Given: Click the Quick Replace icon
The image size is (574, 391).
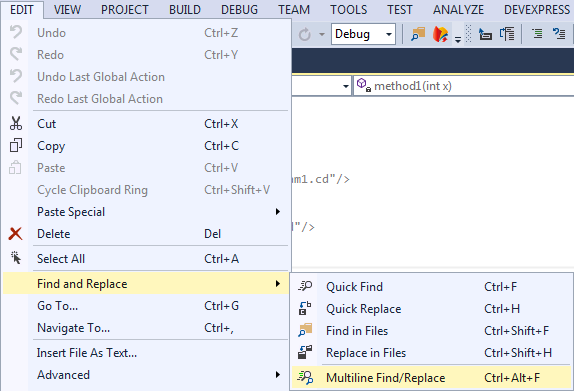Looking at the screenshot, I should 305,308.
